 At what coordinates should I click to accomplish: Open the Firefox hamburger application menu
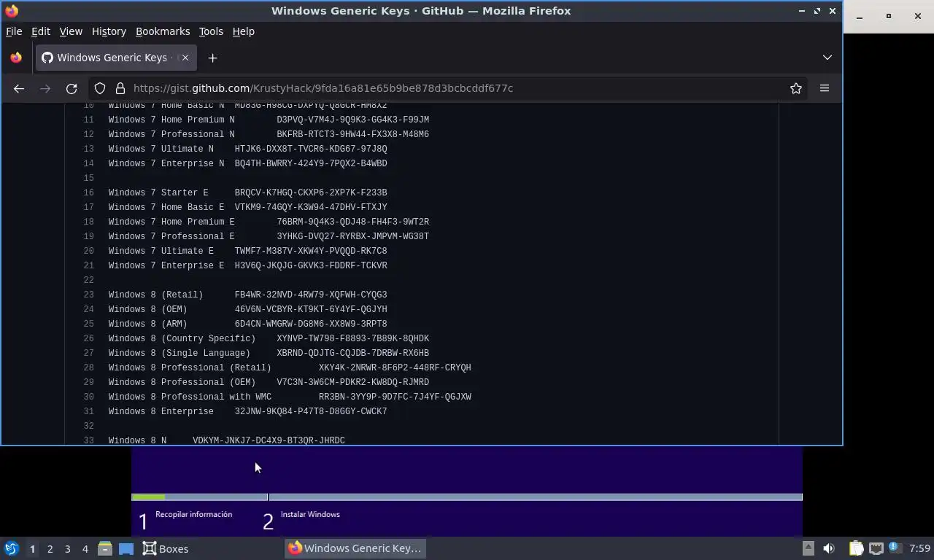click(x=825, y=88)
